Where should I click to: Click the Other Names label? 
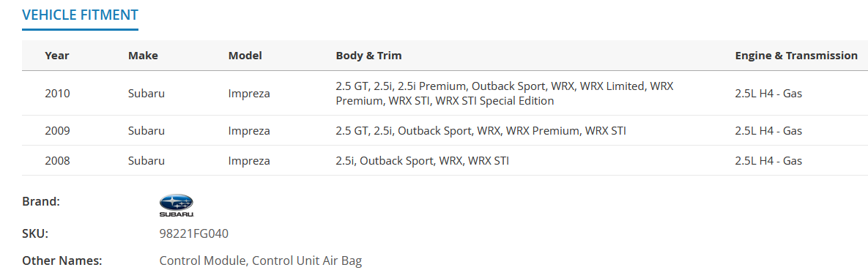point(62,260)
